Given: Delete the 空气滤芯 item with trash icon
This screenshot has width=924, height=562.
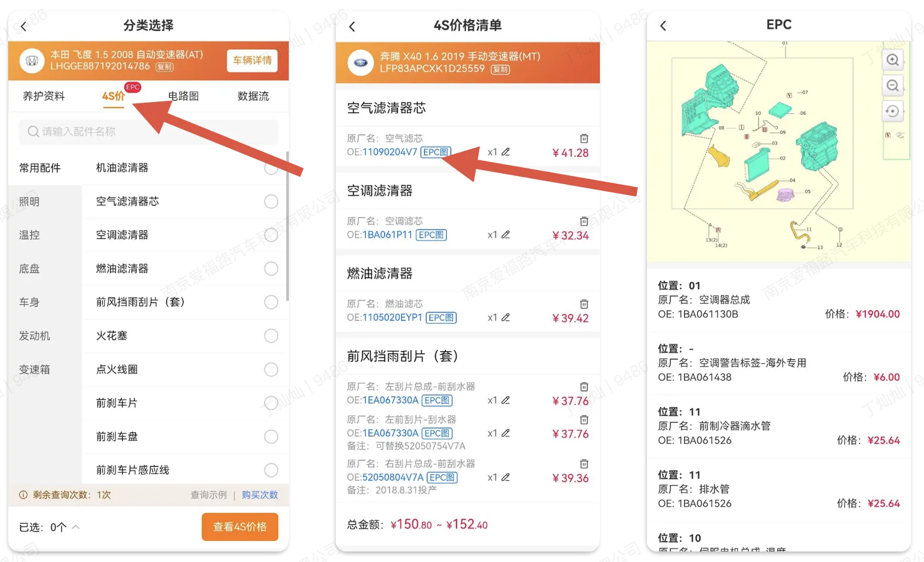Looking at the screenshot, I should (584, 139).
